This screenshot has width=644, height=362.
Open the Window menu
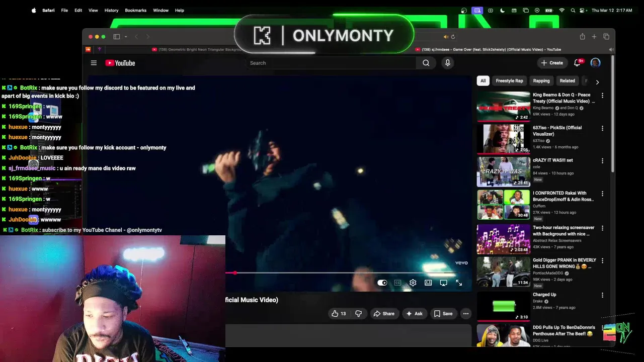tap(160, 10)
